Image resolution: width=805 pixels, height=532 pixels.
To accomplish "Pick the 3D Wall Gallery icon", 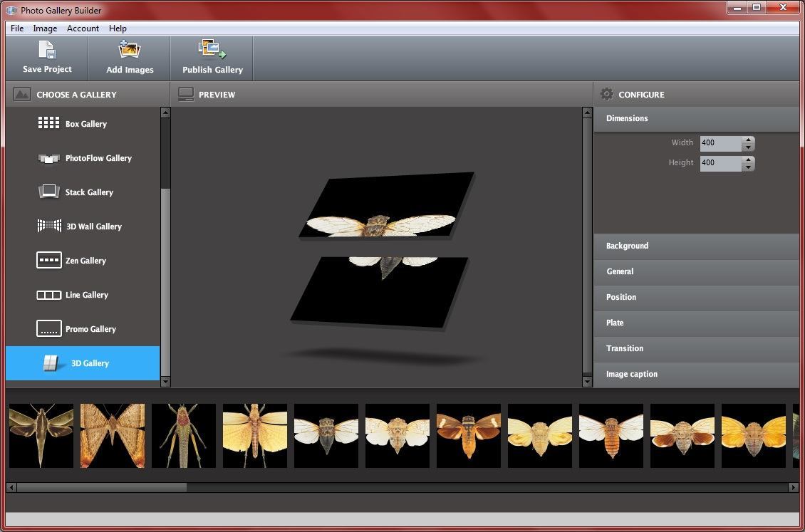I will coord(48,225).
